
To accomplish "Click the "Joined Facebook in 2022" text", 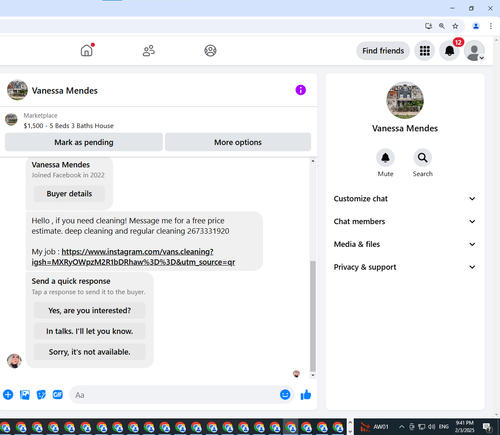I will point(68,175).
